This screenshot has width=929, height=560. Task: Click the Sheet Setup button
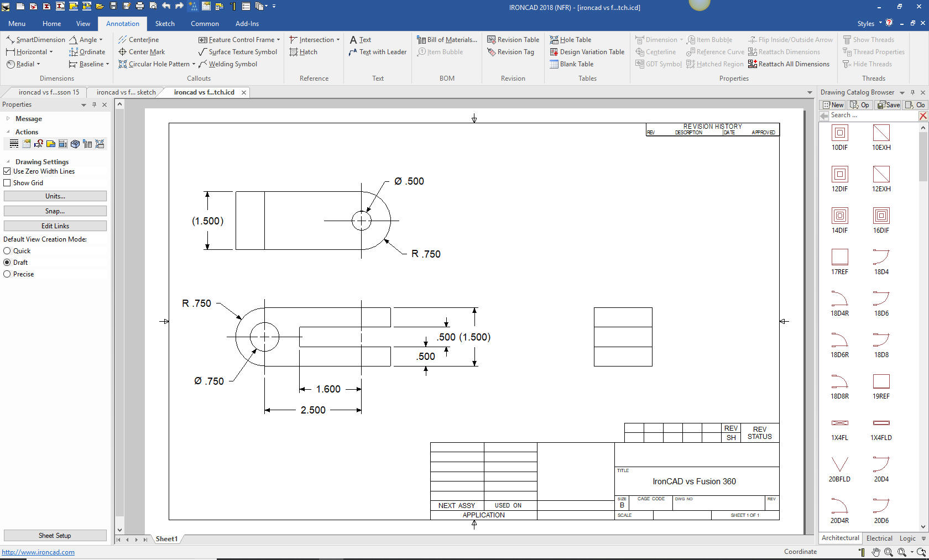point(55,536)
